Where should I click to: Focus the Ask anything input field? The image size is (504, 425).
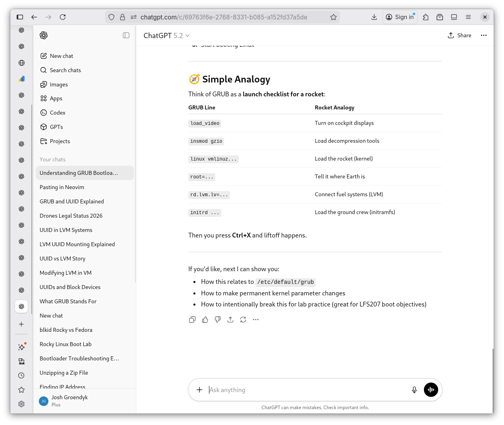pyautogui.click(x=305, y=390)
